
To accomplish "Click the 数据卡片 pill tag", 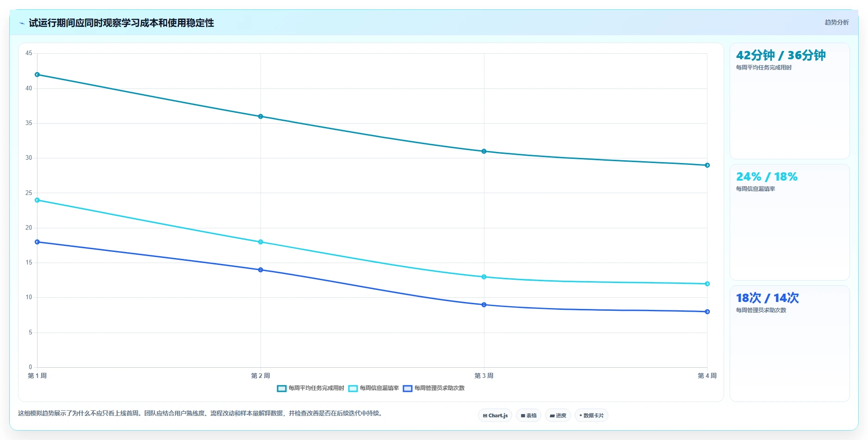I will pos(591,415).
